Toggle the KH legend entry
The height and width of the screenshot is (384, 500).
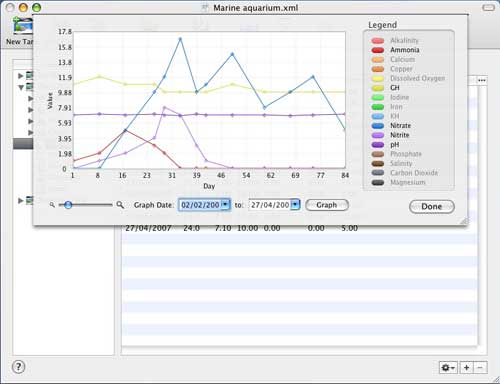pos(385,116)
